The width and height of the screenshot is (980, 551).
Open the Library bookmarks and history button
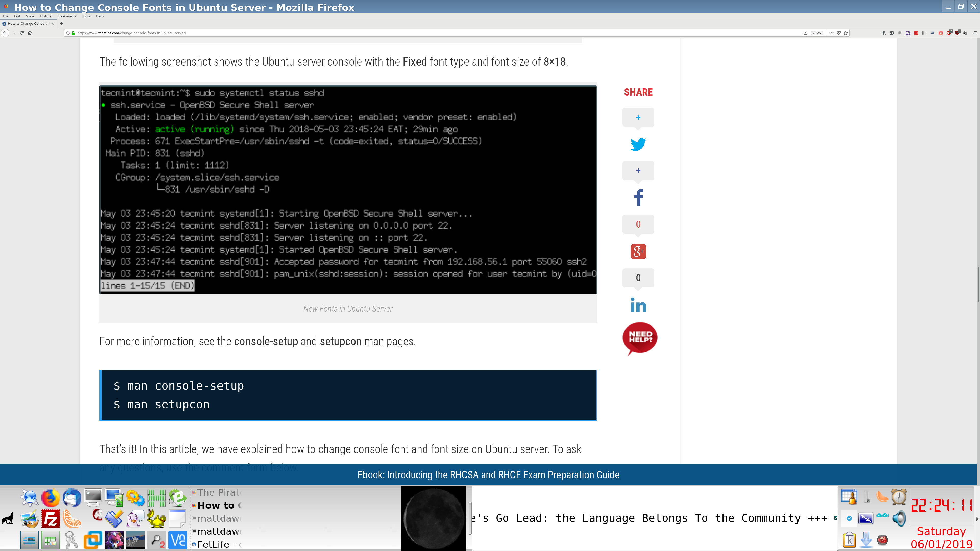[883, 33]
